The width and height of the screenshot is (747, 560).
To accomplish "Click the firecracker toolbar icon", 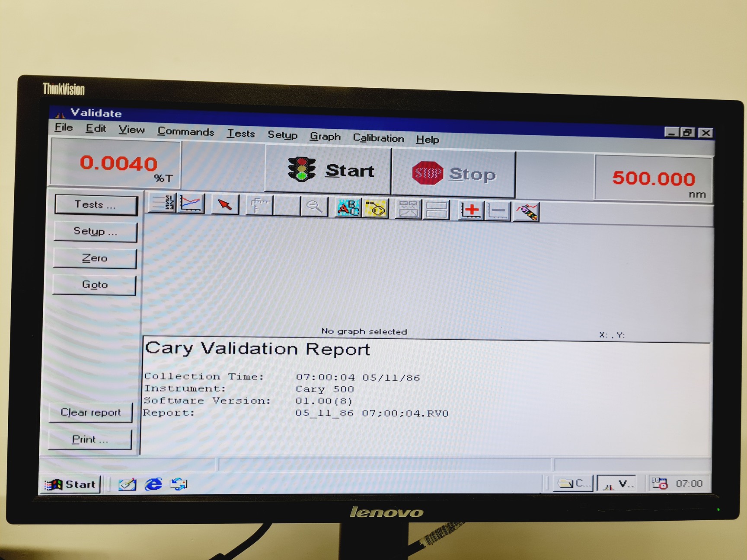I will click(526, 212).
